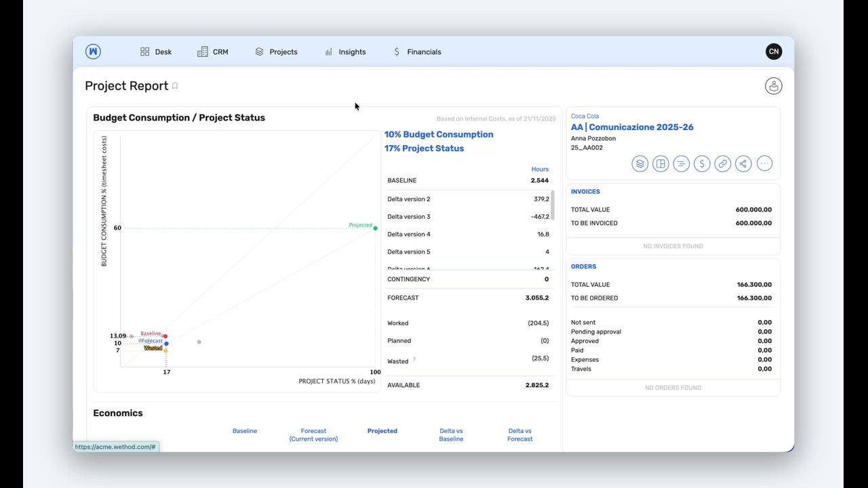The height and width of the screenshot is (488, 868).
Task: Click the Wethod logo icon
Action: coord(93,52)
